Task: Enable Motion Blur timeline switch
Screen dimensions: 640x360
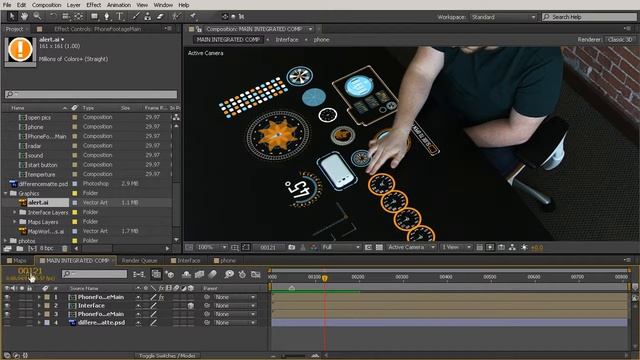Action: point(213,274)
